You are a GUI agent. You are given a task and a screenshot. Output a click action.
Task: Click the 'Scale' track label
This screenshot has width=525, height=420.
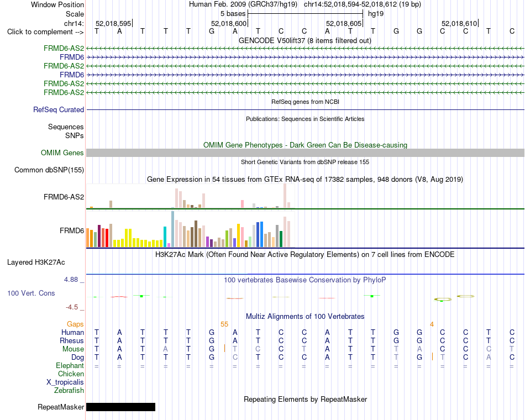[x=75, y=14]
